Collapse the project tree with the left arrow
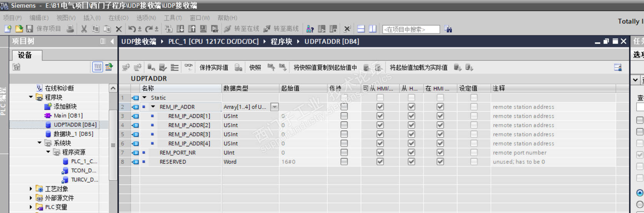Image resolution: width=644 pixels, height=213 pixels. 112,41
